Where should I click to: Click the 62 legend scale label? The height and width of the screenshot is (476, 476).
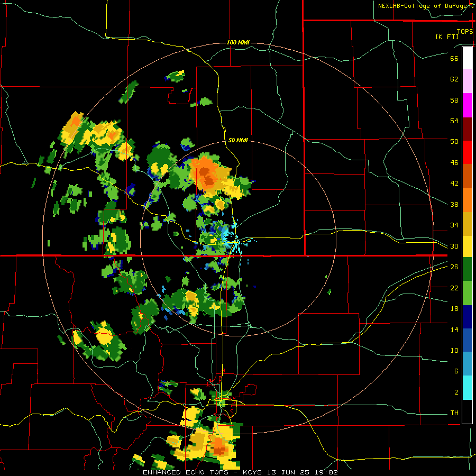pos(454,79)
